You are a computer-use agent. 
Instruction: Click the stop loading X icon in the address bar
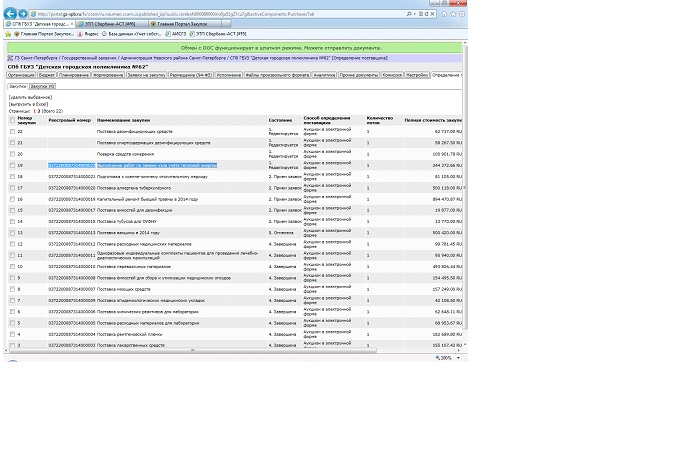coord(432,14)
